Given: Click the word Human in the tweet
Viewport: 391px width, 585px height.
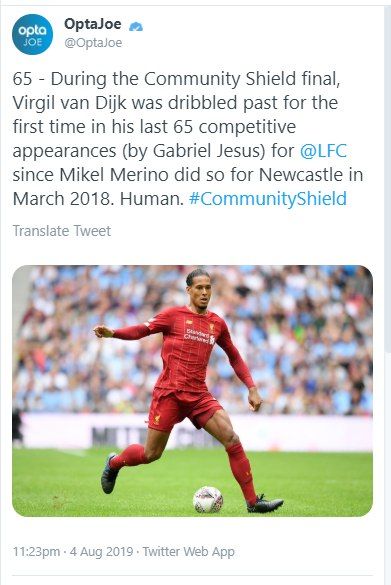Looking at the screenshot, I should point(150,199).
